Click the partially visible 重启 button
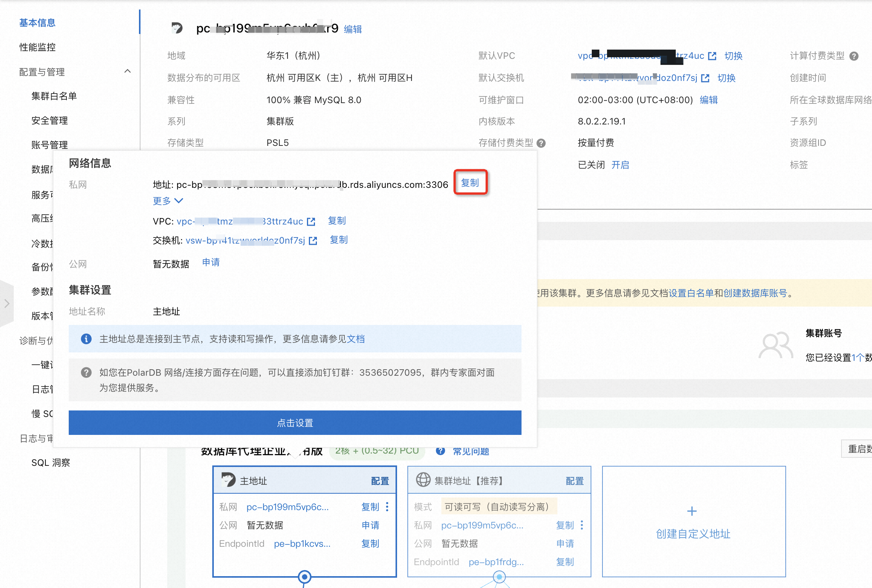The image size is (872, 588). pos(857,449)
